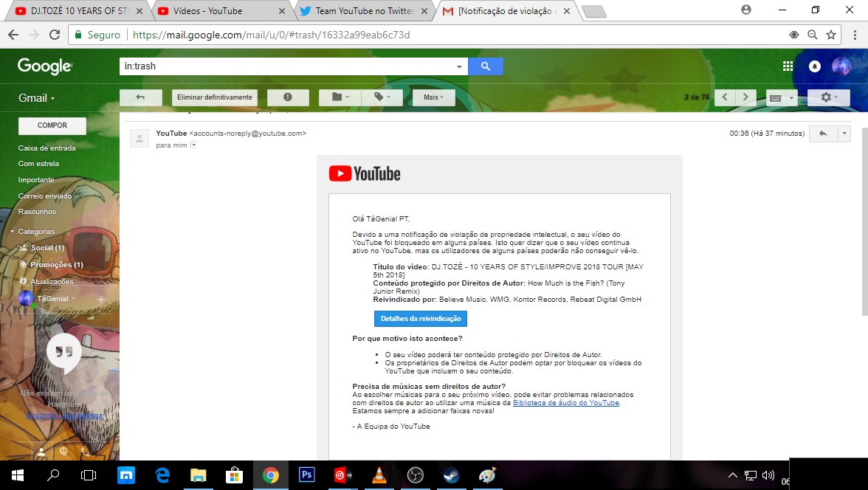Click the sender profile picture placeholder

click(x=139, y=139)
